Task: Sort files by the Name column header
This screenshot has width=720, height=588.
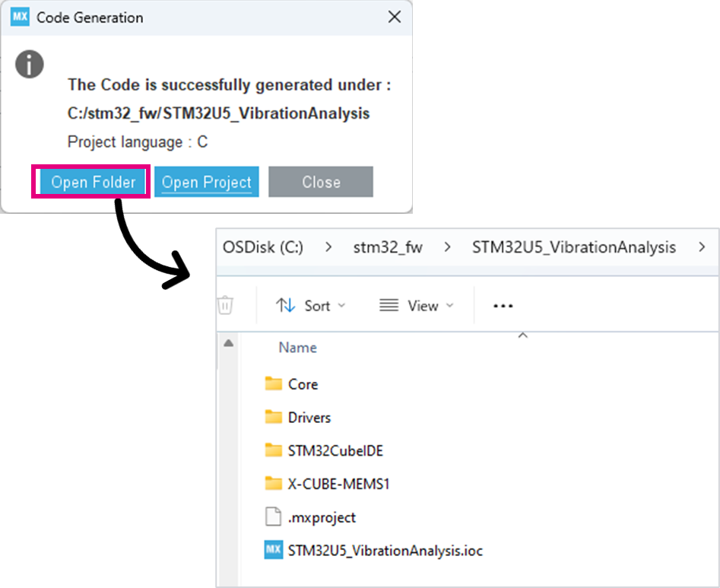Action: (297, 348)
